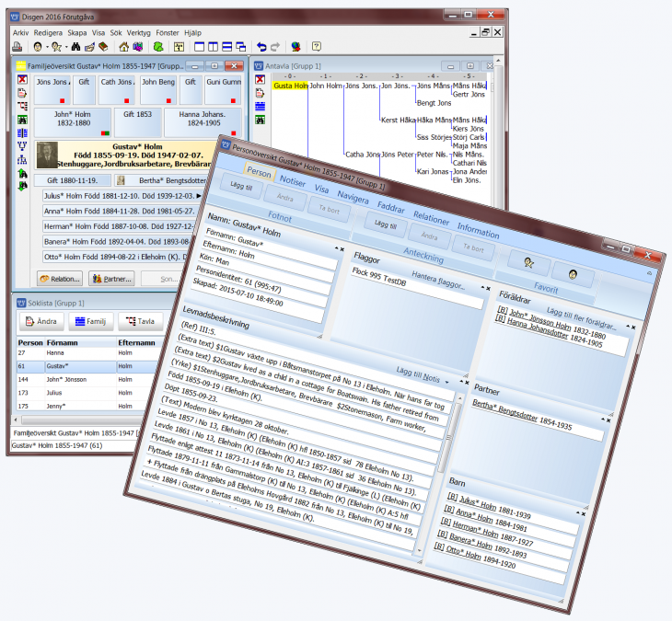Switch to Faddrar tab in Personöversikt
The height and width of the screenshot is (621, 672).
[391, 207]
